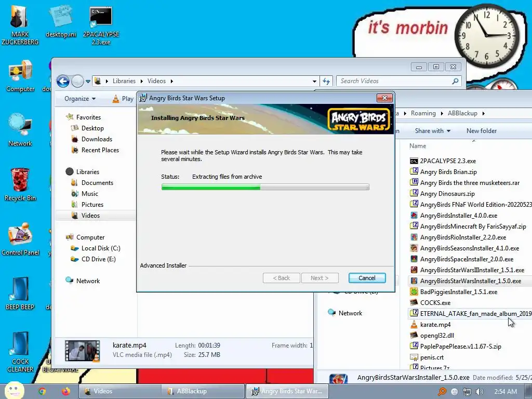This screenshot has width=532, height=399.
Task: Select the Network desktop icon
Action: (20, 130)
